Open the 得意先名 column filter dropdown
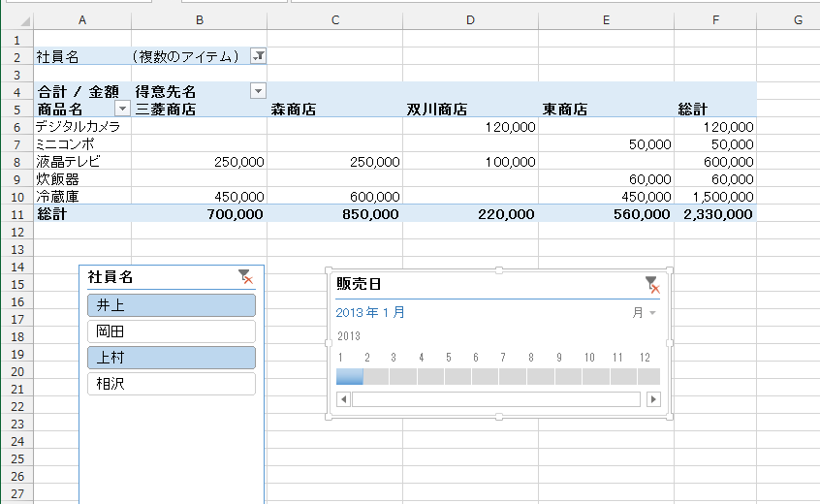 pyautogui.click(x=259, y=91)
